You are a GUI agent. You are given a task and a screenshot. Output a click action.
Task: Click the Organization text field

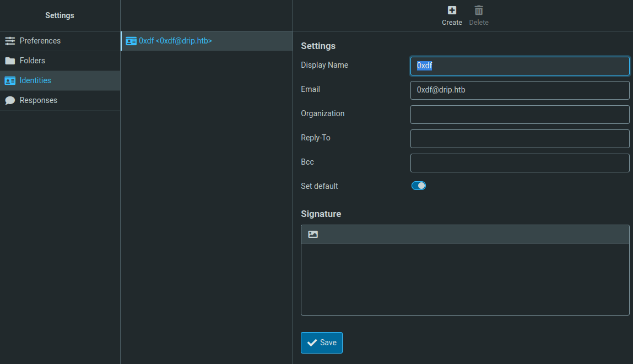[520, 115]
